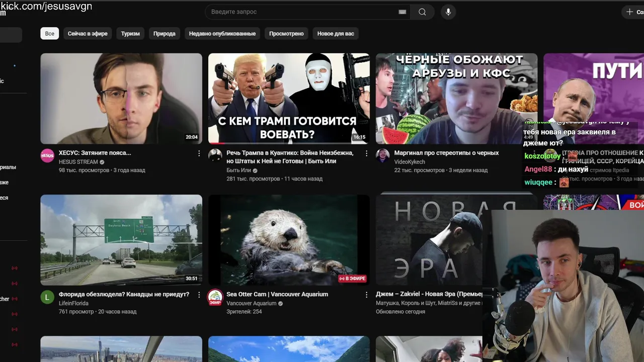This screenshot has height=362, width=644.
Task: Choose the 'Просмотрено' filter chip
Action: click(x=286, y=34)
